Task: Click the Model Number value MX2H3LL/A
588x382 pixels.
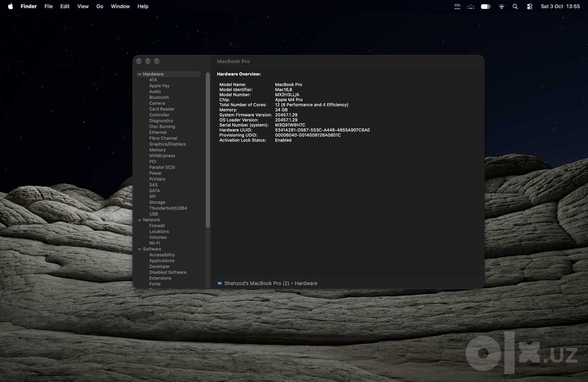Action: coord(287,95)
